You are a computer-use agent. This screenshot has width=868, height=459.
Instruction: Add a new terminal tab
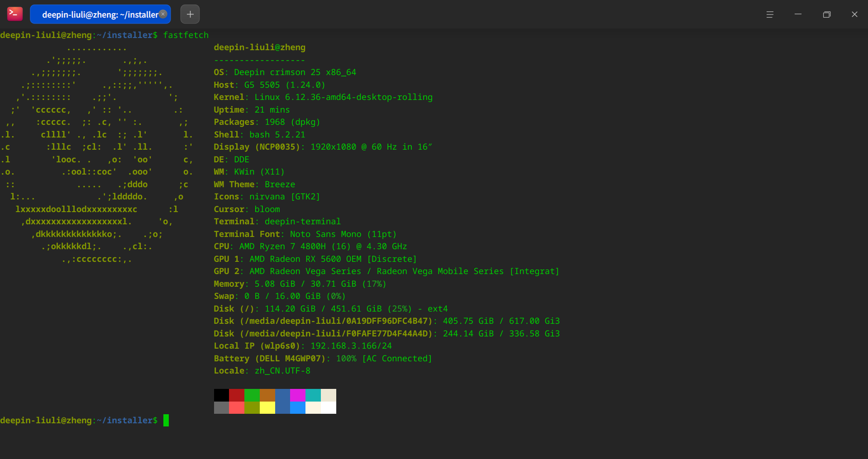coord(190,14)
